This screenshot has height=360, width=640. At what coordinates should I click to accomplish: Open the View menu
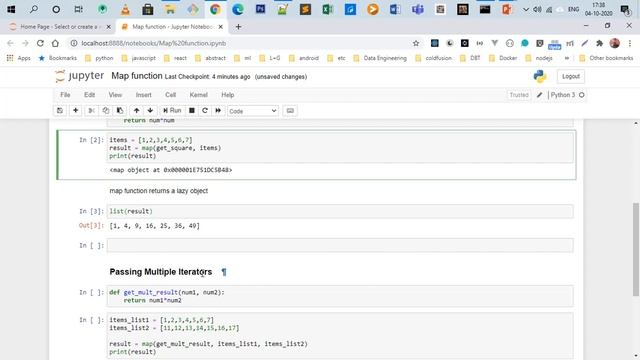pyautogui.click(x=115, y=95)
